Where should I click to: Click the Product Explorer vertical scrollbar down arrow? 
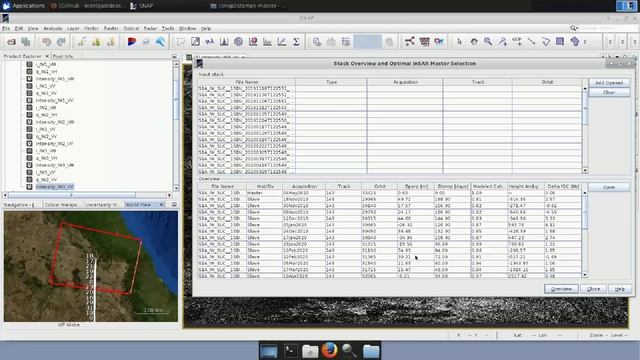(x=176, y=188)
